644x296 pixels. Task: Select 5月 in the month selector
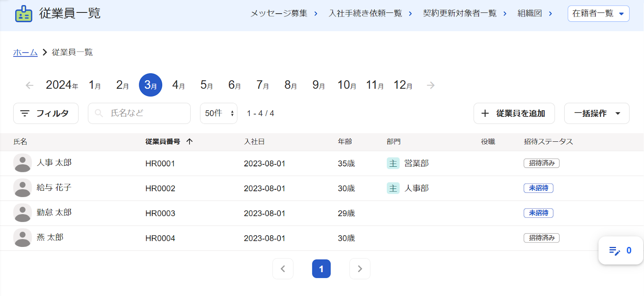click(x=206, y=85)
